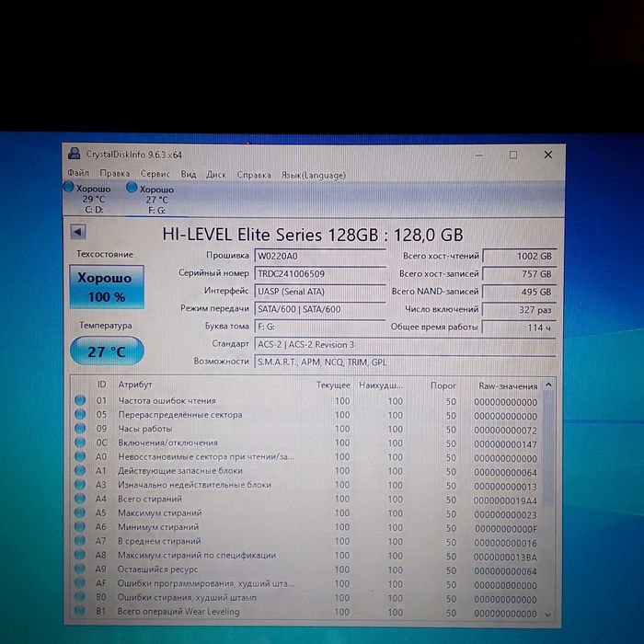Viewport: 644px width, 644px height.
Task: Click the status dot of attribute 09
Action: (x=80, y=428)
